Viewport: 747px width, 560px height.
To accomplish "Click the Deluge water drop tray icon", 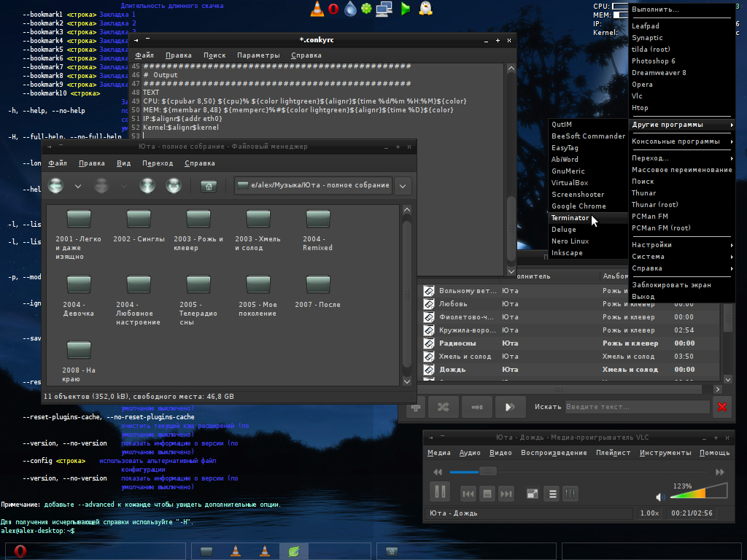I will [x=351, y=9].
